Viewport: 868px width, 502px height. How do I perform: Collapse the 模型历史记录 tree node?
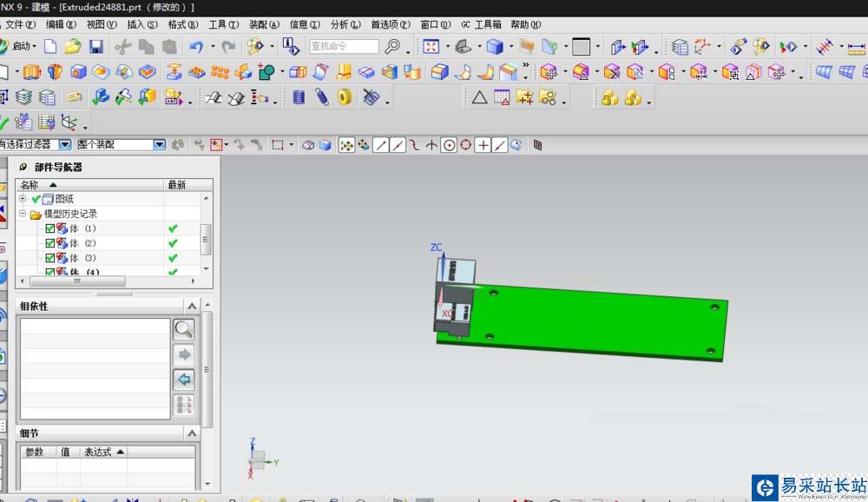pos(23,214)
